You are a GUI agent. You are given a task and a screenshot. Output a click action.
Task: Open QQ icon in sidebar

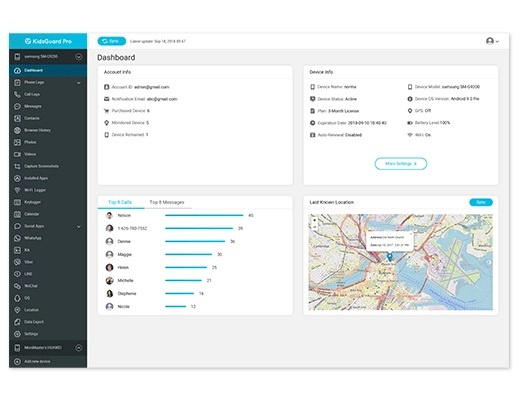tap(17, 298)
